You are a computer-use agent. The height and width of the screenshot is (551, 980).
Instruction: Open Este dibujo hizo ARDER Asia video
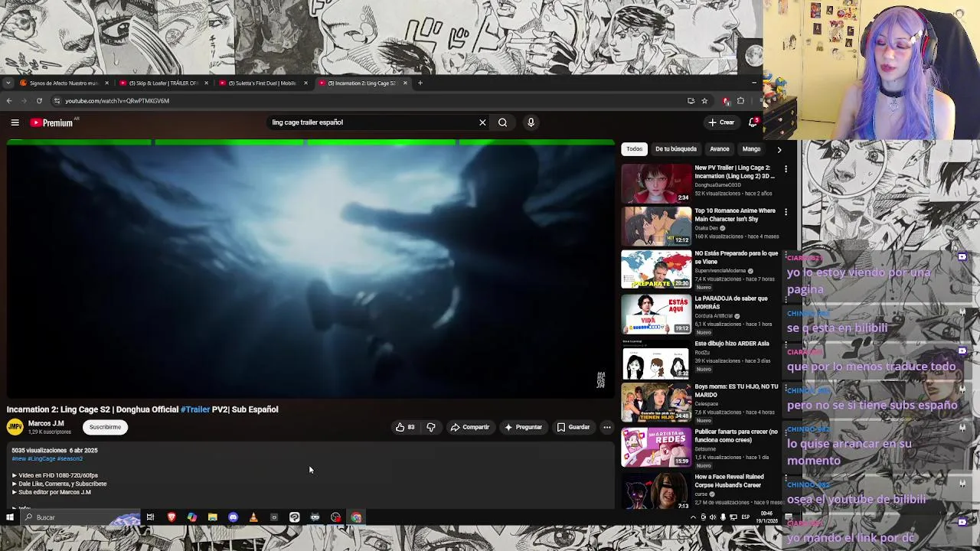656,360
